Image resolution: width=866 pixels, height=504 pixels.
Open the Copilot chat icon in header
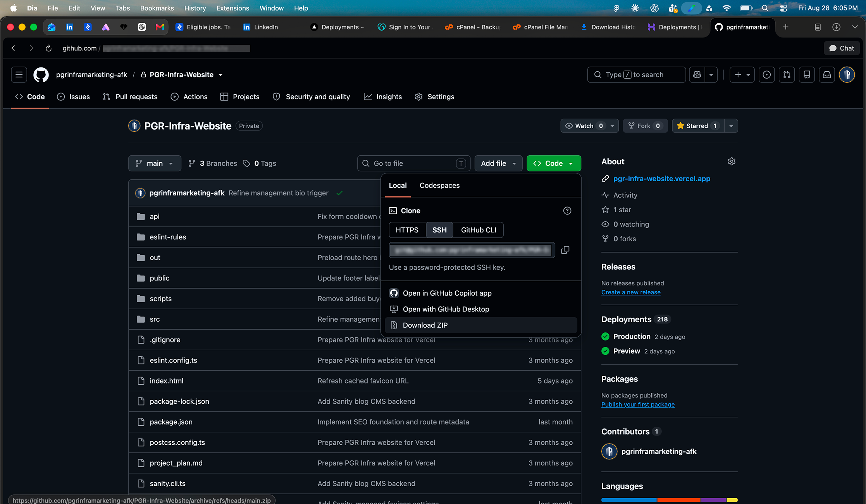(x=697, y=75)
